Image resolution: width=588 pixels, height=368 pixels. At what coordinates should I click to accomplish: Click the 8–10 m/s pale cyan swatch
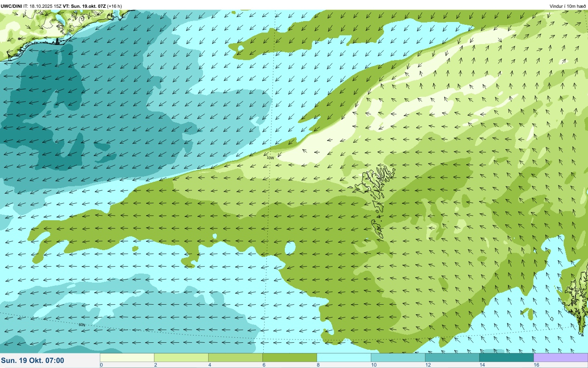344,357
